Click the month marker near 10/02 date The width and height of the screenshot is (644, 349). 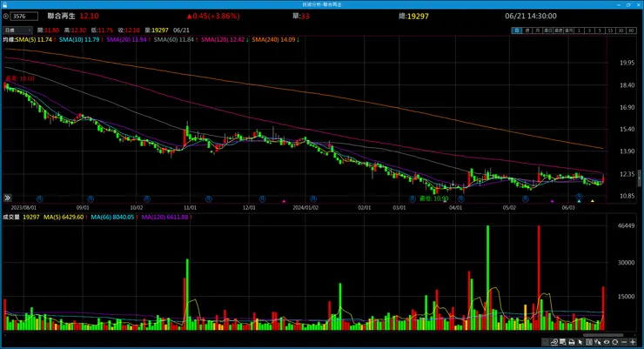pyautogui.click(x=146, y=198)
